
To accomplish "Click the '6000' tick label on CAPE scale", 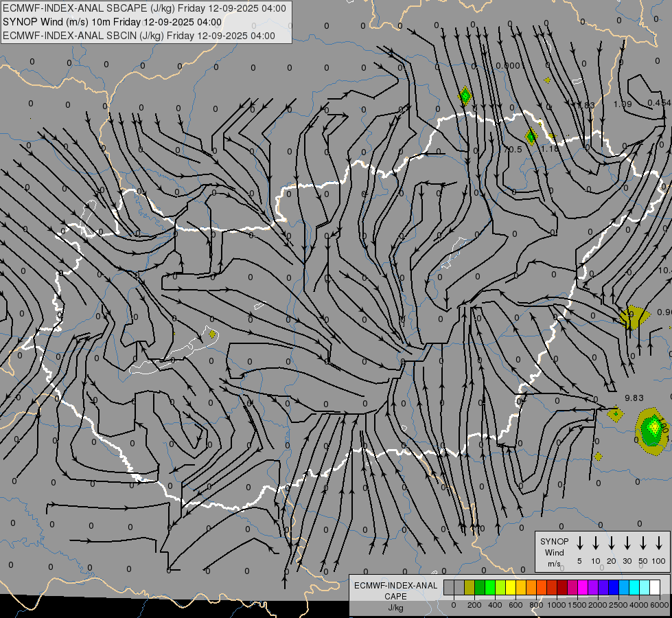I will 660,605.
